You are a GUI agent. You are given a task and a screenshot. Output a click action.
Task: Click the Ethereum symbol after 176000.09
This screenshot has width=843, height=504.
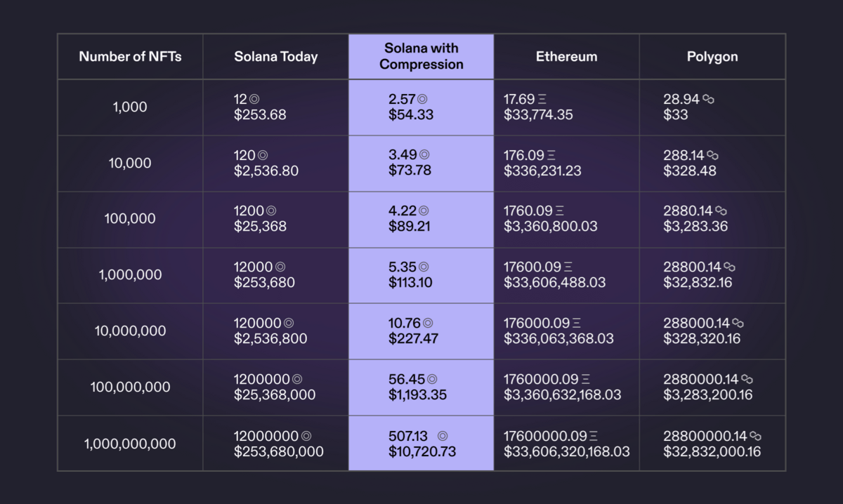click(577, 323)
